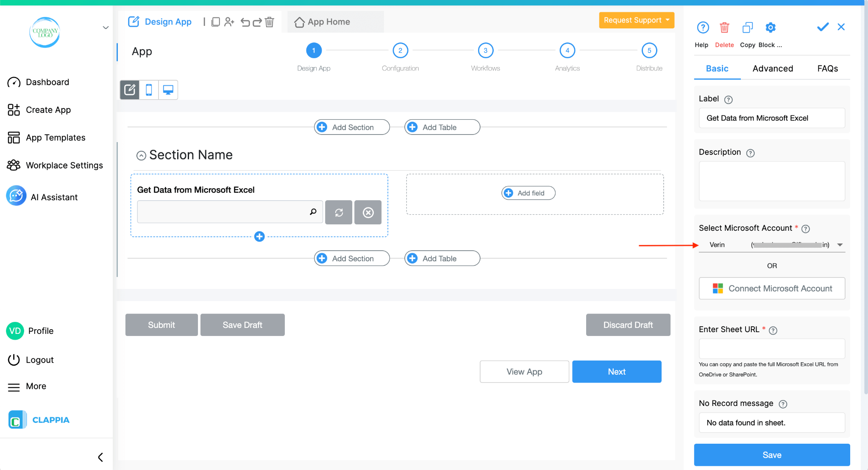Click the Delete block trash icon
The image size is (868, 470).
[x=724, y=28]
